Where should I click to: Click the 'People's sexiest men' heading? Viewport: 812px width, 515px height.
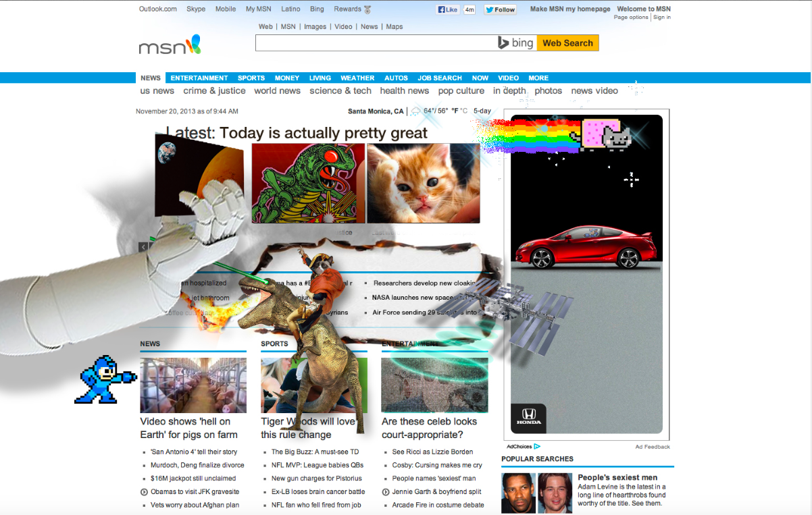pyautogui.click(x=617, y=478)
